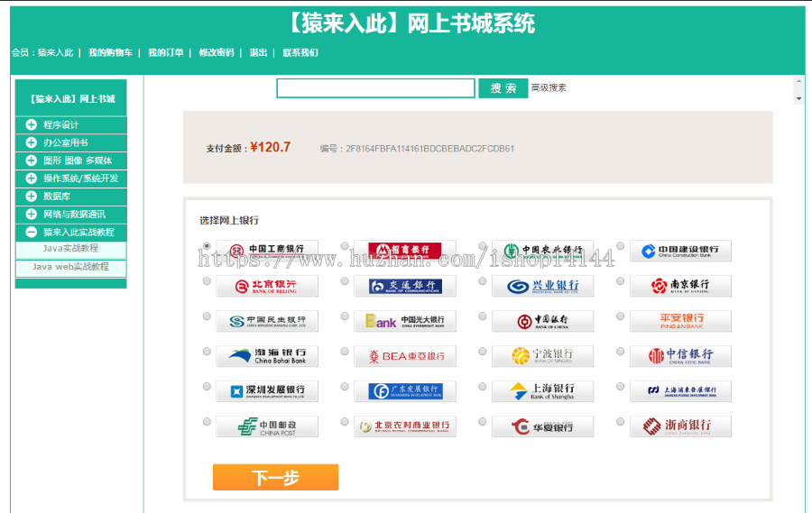Click the 广东发展银行 bank logo
The image size is (812, 513).
[405, 391]
